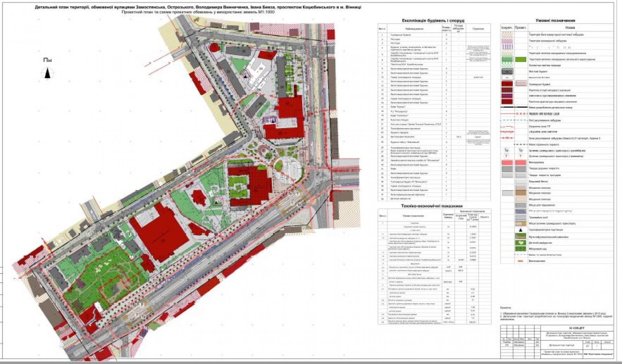
Task: Click the 'Проект.' column header in legend
Action: click(521, 28)
